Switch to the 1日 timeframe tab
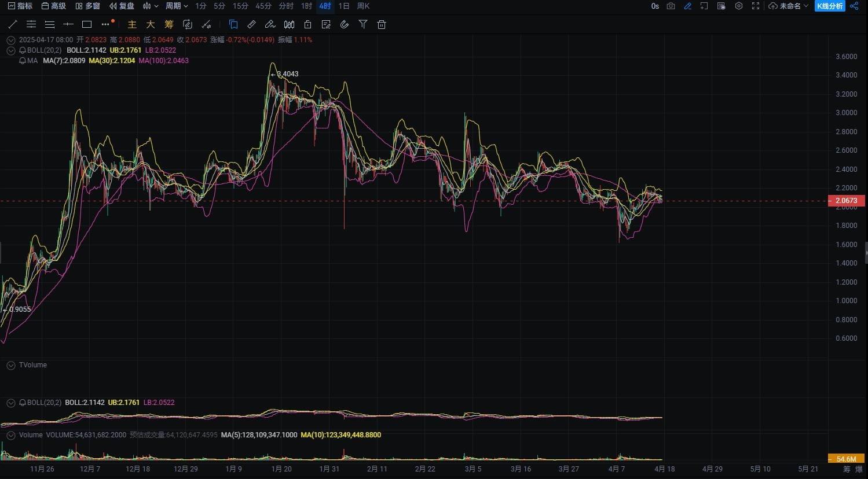868x479 pixels. click(x=343, y=6)
